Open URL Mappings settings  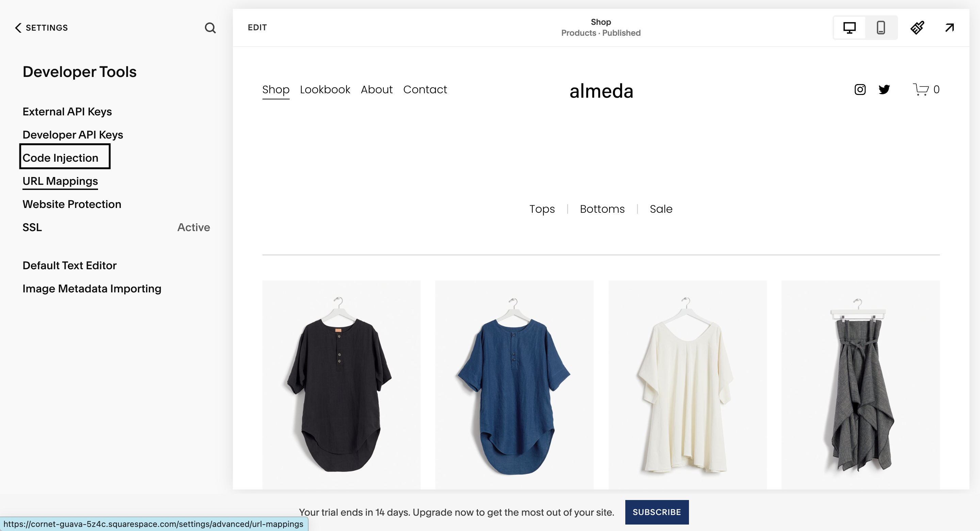tap(60, 181)
